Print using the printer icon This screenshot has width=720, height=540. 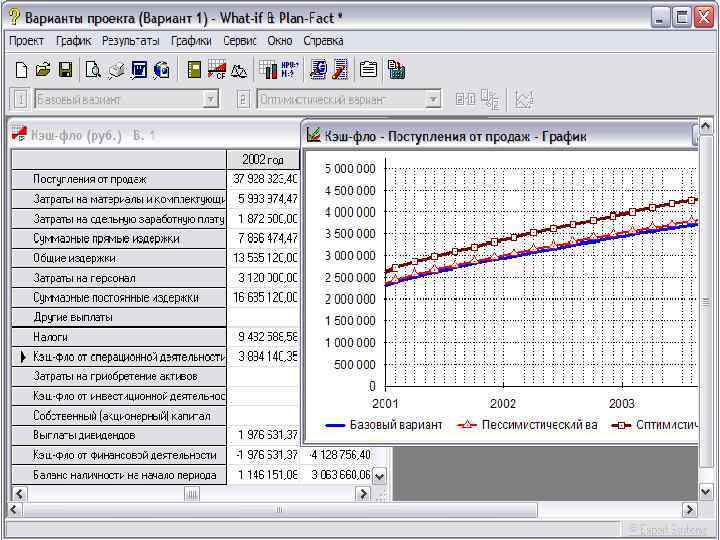(x=117, y=70)
